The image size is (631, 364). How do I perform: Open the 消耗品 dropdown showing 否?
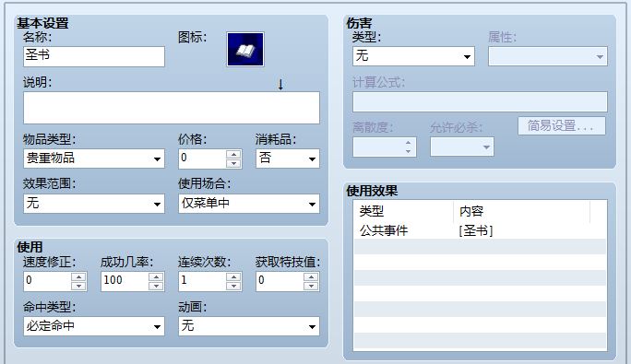287,159
